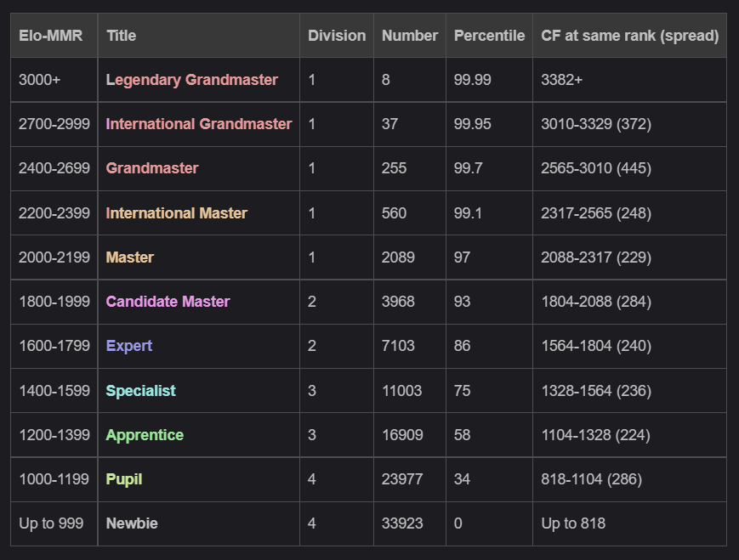739x560 pixels.
Task: Select the Expert rank link
Action: (128, 346)
